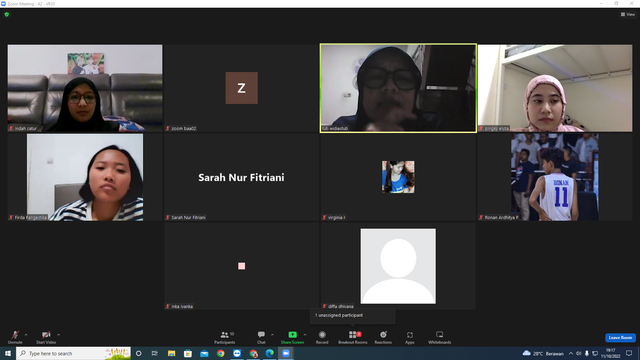Open Zoom Apps

pos(410,337)
